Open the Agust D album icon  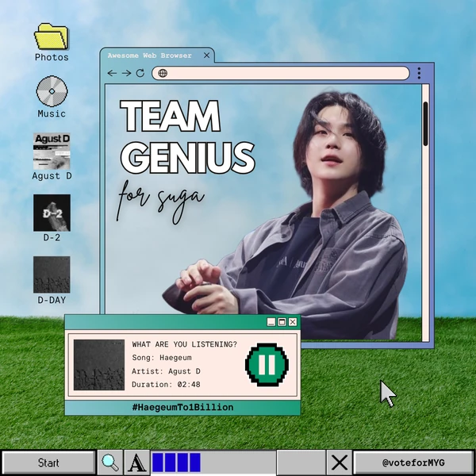pos(52,151)
